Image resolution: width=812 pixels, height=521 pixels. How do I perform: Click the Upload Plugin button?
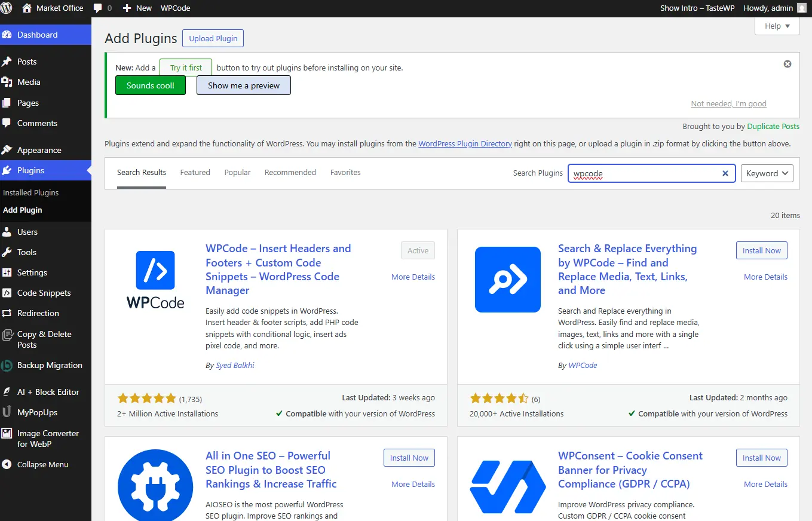(x=213, y=38)
